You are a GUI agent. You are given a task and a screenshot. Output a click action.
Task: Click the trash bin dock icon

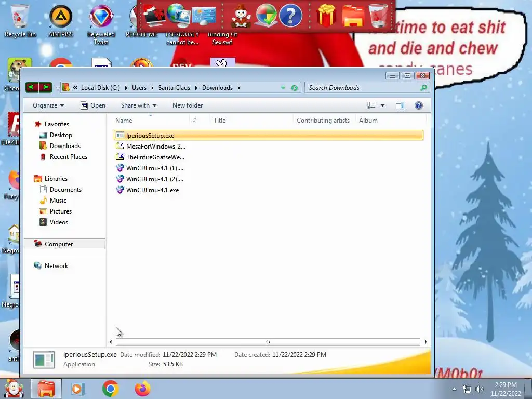tap(378, 16)
